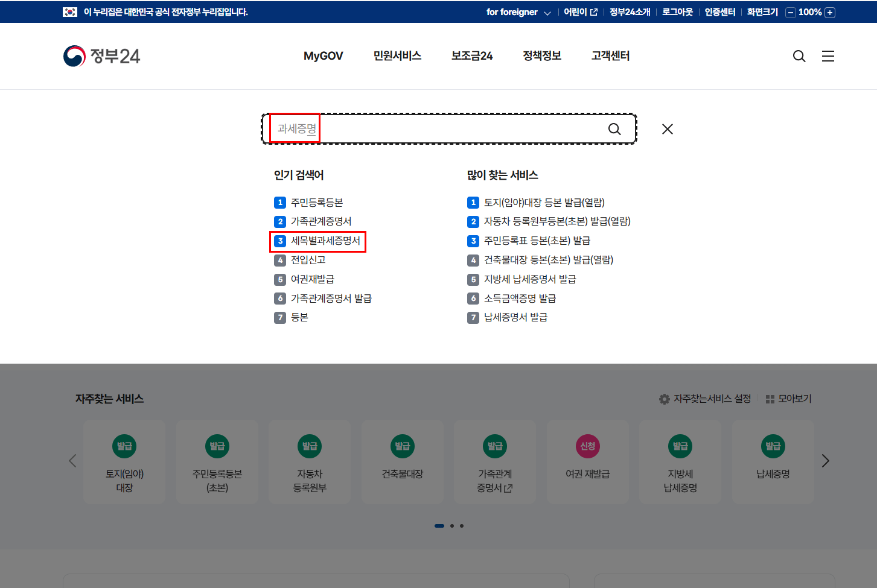Clear the search with the X button
The height and width of the screenshot is (588, 877).
[x=667, y=128]
